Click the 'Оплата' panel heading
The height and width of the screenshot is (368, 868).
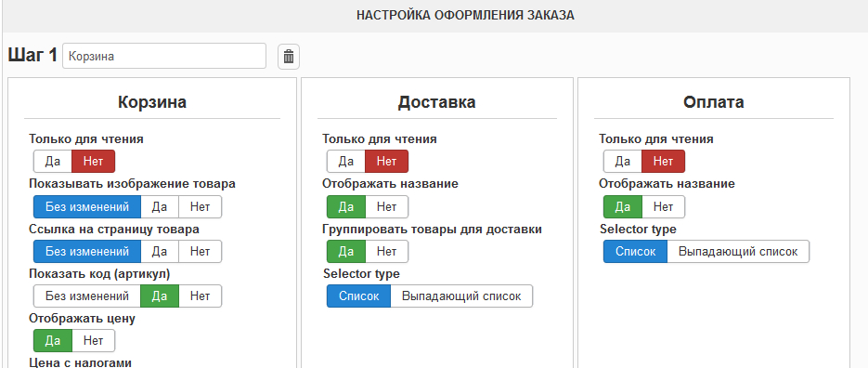point(714,102)
